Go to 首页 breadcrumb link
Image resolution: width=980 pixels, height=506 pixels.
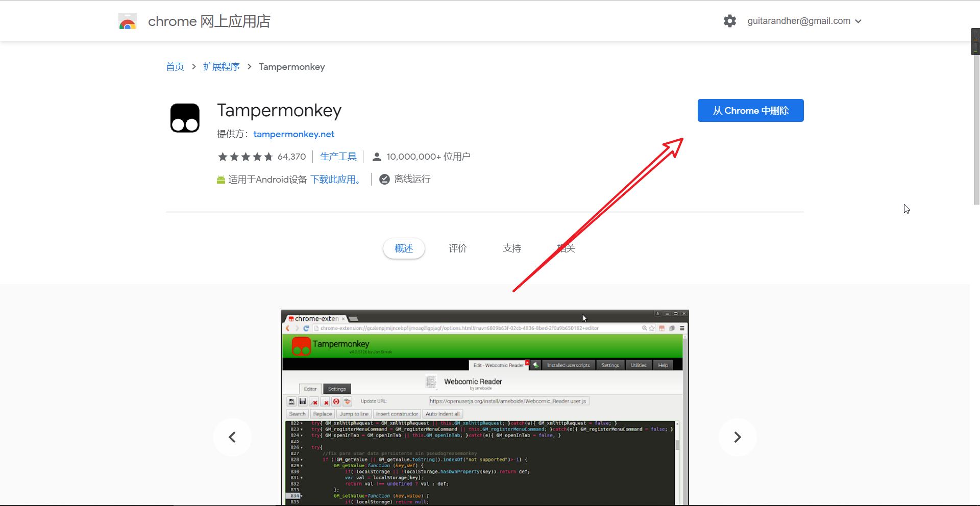(175, 67)
